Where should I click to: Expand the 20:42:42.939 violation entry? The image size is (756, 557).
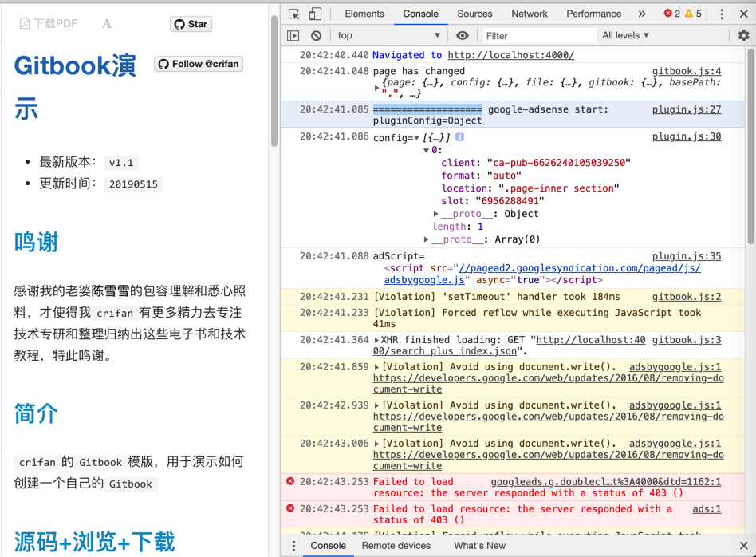(x=376, y=405)
